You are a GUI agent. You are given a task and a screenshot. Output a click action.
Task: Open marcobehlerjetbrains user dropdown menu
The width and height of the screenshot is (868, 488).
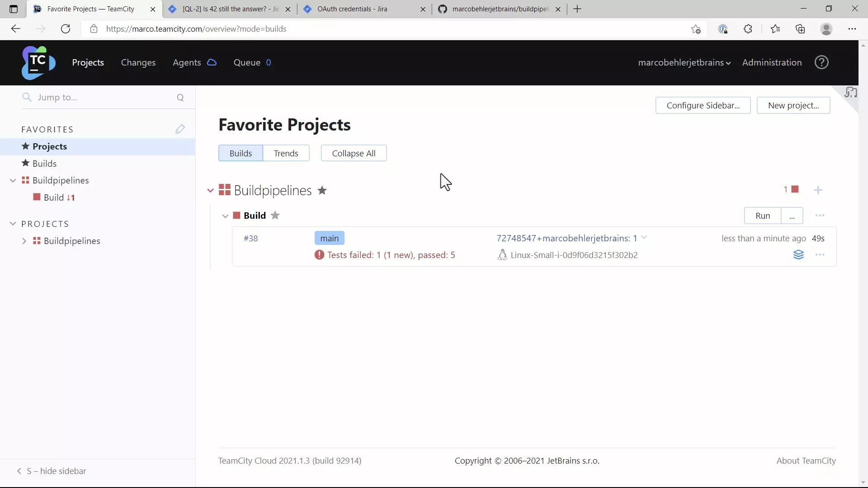pyautogui.click(x=684, y=62)
